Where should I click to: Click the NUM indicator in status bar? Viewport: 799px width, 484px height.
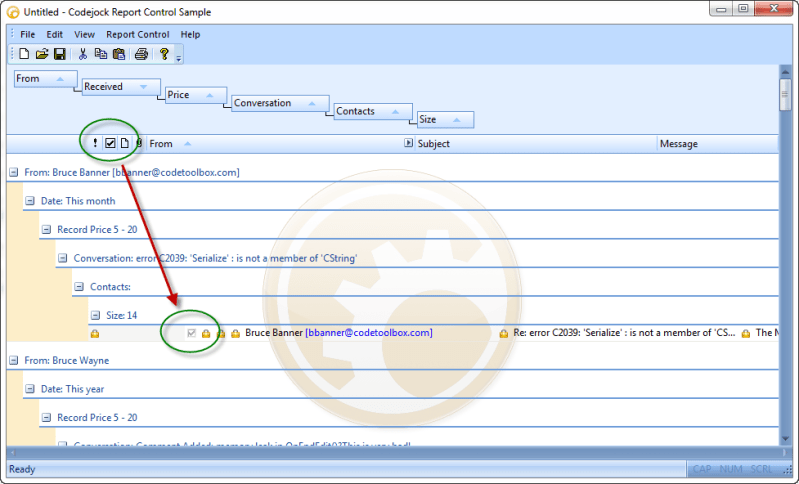731,469
